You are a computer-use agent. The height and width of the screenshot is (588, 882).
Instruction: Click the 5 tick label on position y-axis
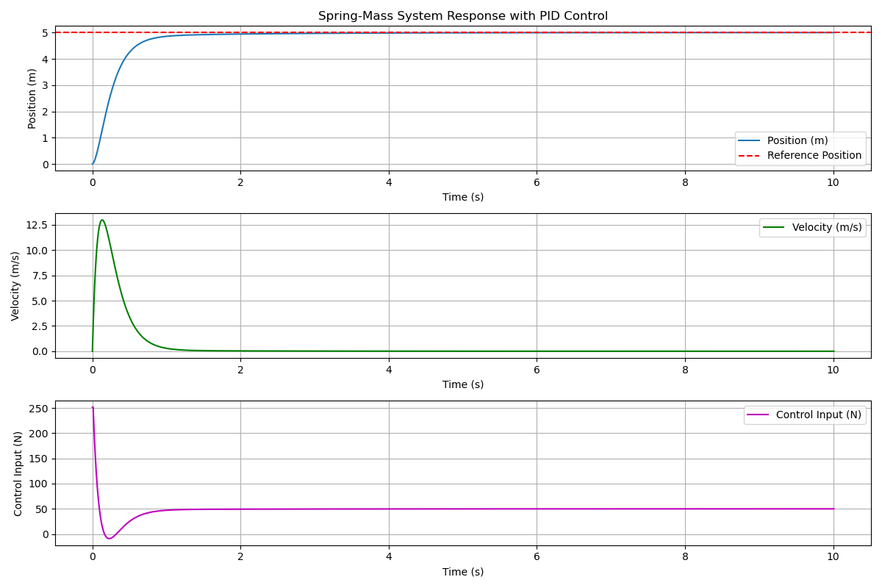click(45, 33)
